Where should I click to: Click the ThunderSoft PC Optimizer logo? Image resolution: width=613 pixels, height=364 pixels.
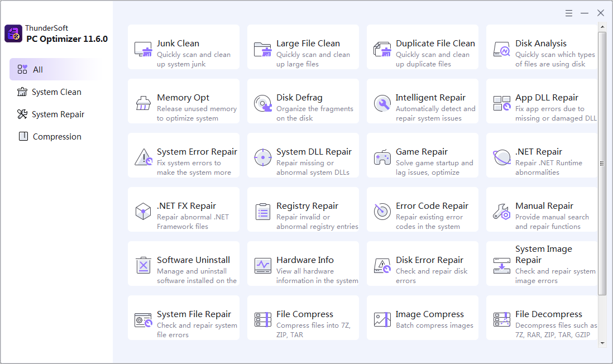pos(12,33)
